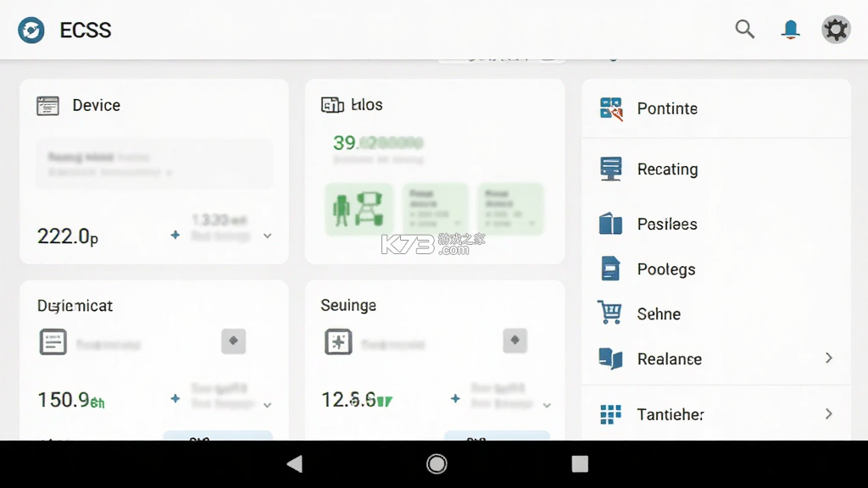Click the plus icon in Dugiemicat card

[x=175, y=398]
